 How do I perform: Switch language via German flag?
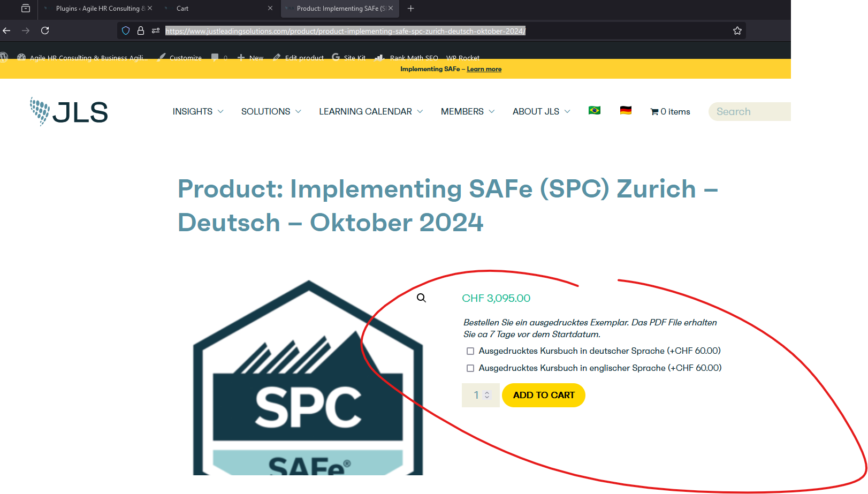(626, 110)
